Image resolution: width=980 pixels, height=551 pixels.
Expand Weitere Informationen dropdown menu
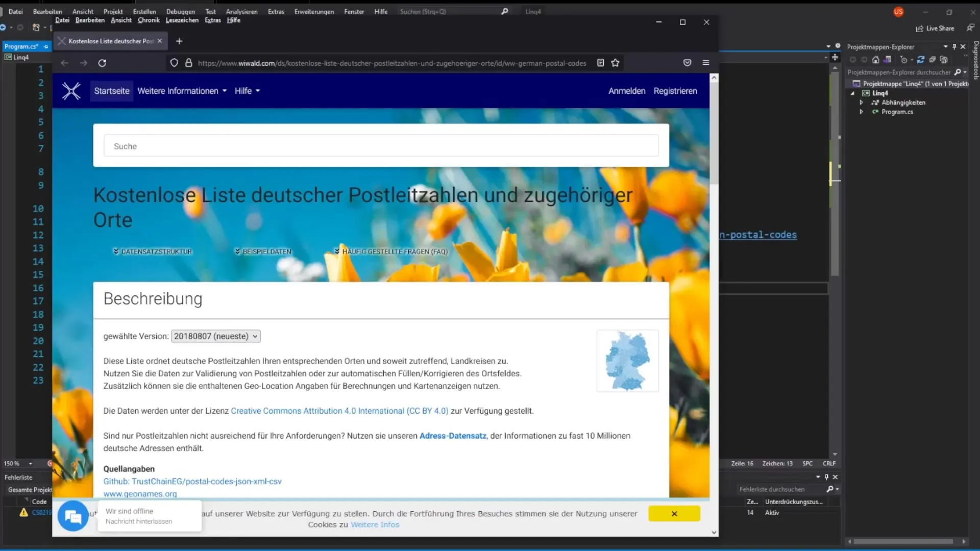(182, 91)
